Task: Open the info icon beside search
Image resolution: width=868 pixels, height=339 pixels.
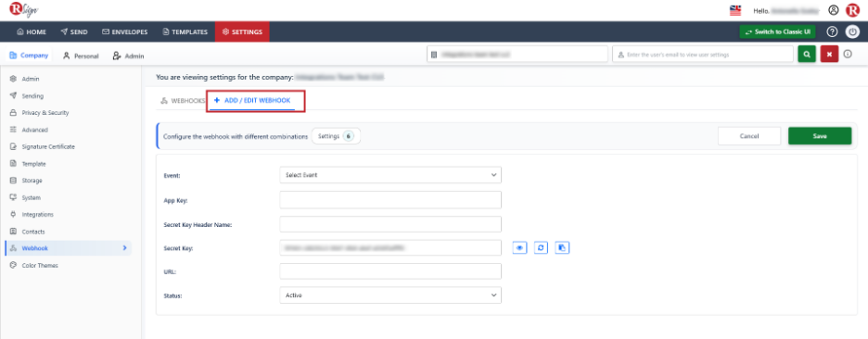Action: pos(848,55)
